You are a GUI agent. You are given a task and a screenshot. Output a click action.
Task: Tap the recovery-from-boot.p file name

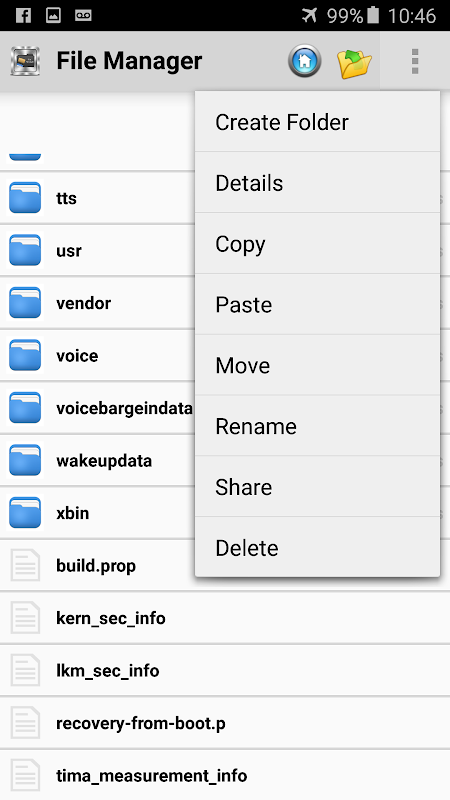141,724
